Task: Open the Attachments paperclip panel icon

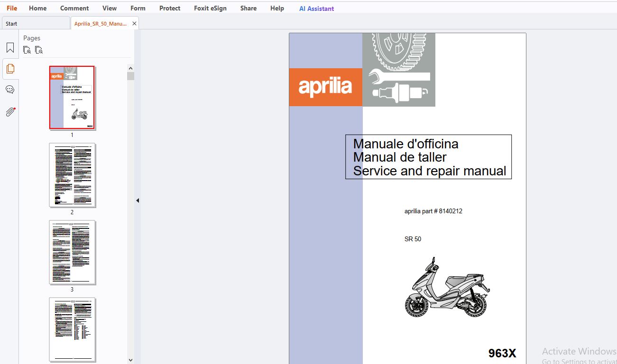Action: point(10,112)
